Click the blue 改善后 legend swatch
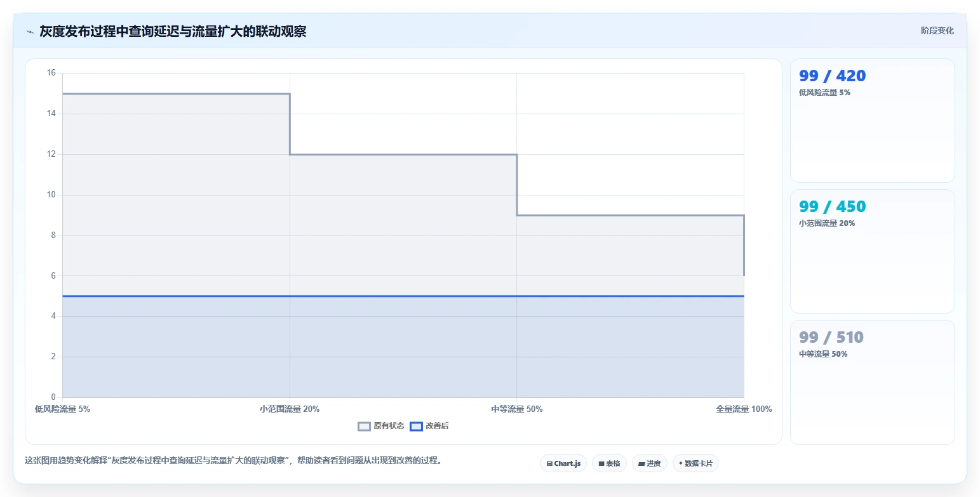Screen dimensions: 980x497 [x=416, y=426]
